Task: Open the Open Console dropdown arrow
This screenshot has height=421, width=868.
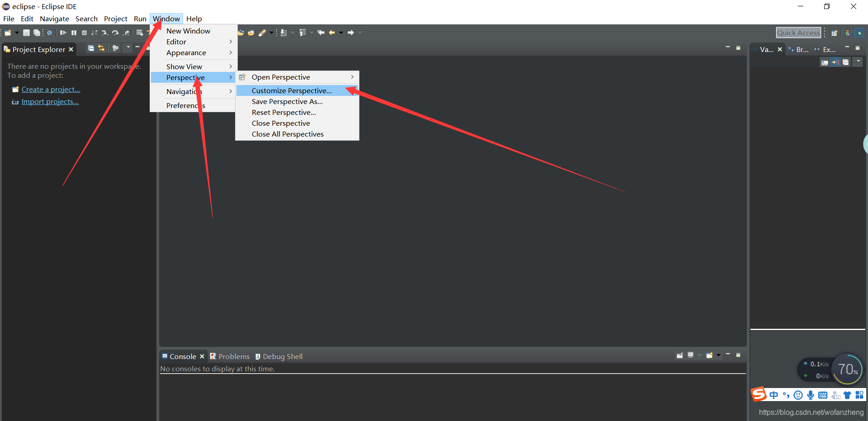Action: 718,355
